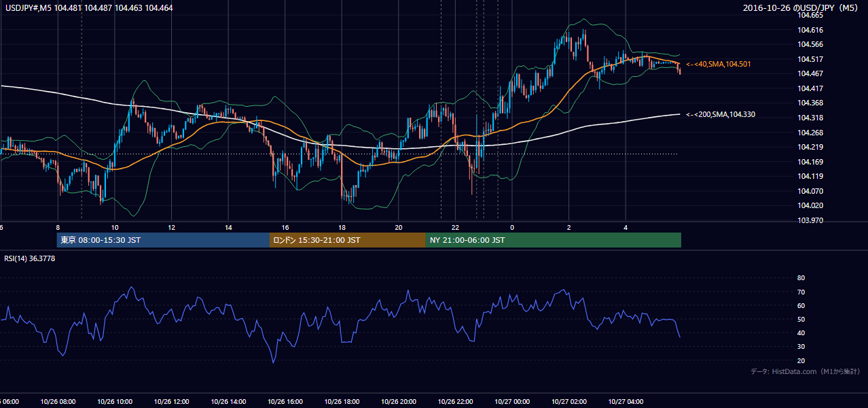Viewport: 868px width, 408px height.
Task: Click price scale value 104.566
Action: (x=810, y=44)
